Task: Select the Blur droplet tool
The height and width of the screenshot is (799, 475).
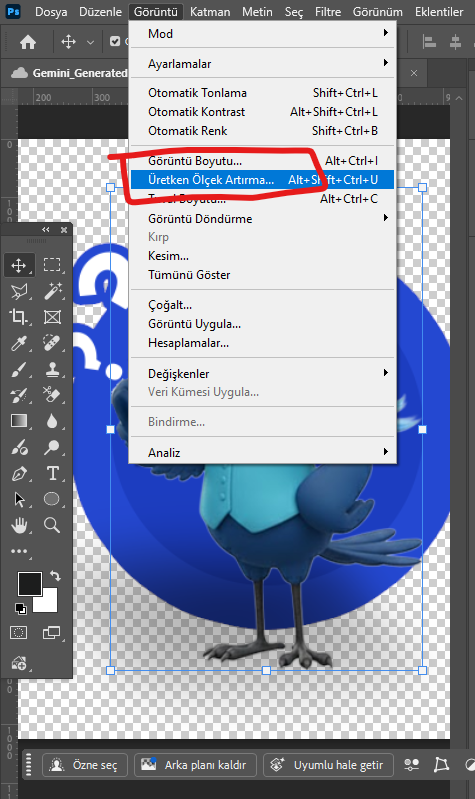Action: click(52, 421)
